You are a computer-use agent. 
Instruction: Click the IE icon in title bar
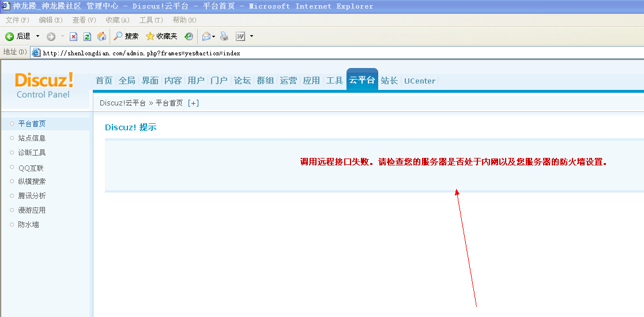point(6,6)
